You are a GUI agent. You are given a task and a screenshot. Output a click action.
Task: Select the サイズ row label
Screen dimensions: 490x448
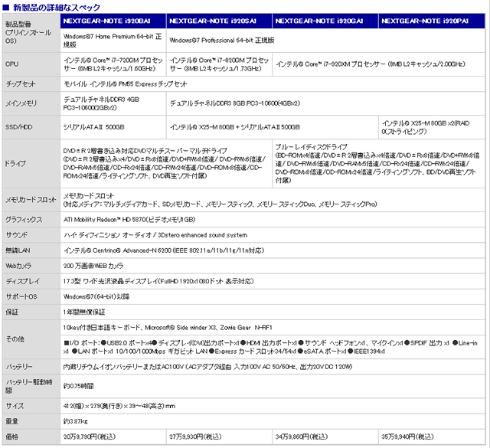click(31, 406)
